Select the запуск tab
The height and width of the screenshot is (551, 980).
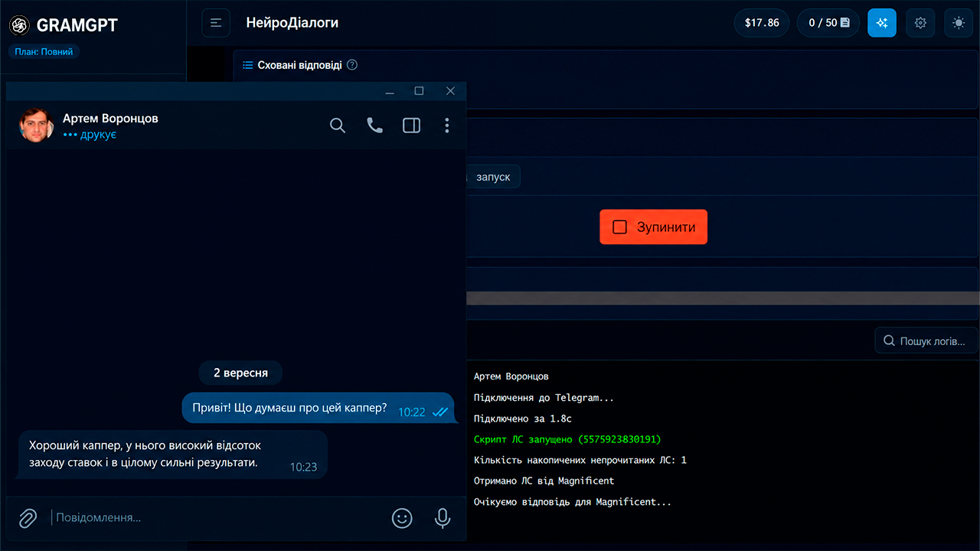click(492, 177)
